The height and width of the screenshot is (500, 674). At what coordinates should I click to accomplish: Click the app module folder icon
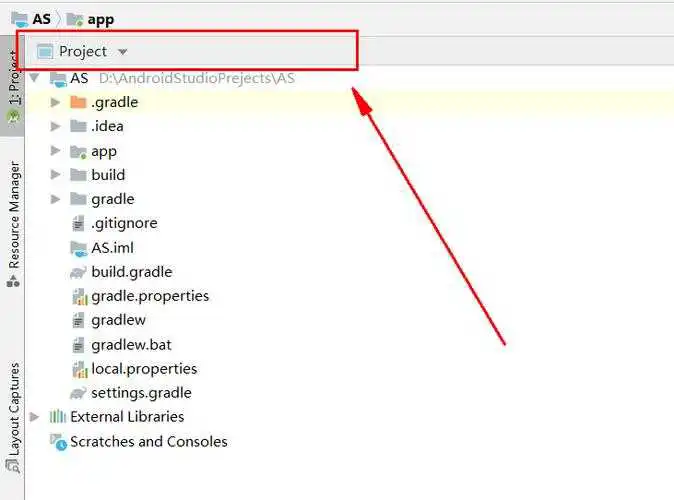pyautogui.click(x=78, y=151)
